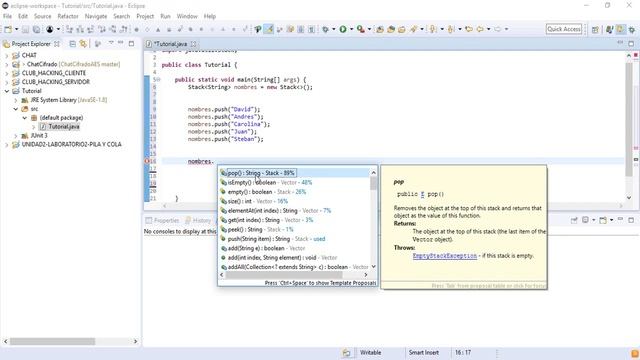Click the Collapse All icon in Project Explorer
This screenshot has width=640, height=360.
[72, 44]
